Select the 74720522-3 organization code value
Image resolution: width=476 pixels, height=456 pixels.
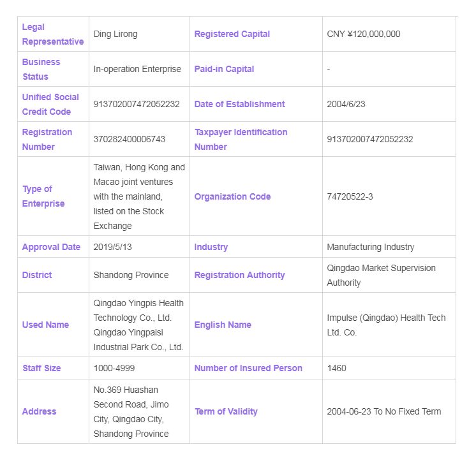350,196
